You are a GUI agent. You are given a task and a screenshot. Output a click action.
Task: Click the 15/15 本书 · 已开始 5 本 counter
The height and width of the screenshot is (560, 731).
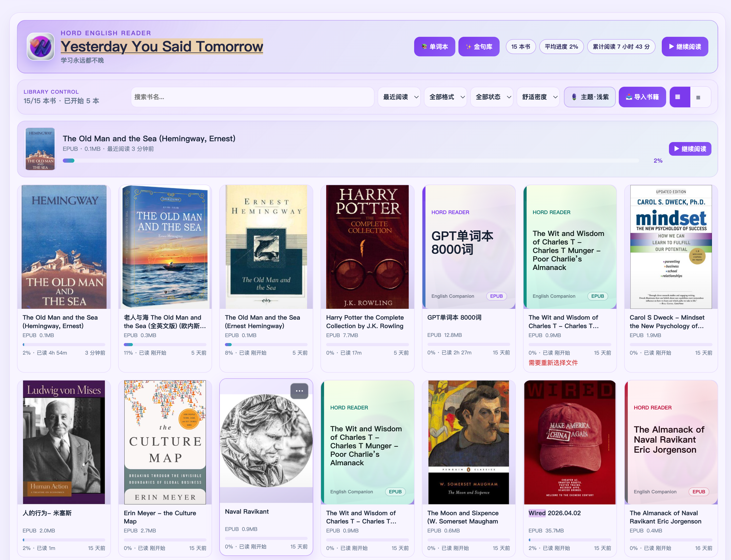tap(61, 101)
